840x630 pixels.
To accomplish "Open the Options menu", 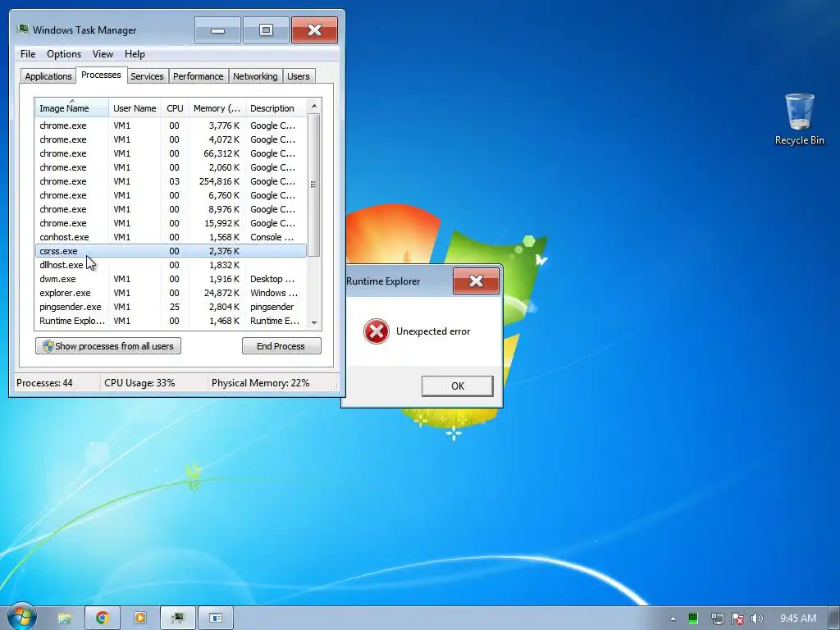I will point(64,54).
